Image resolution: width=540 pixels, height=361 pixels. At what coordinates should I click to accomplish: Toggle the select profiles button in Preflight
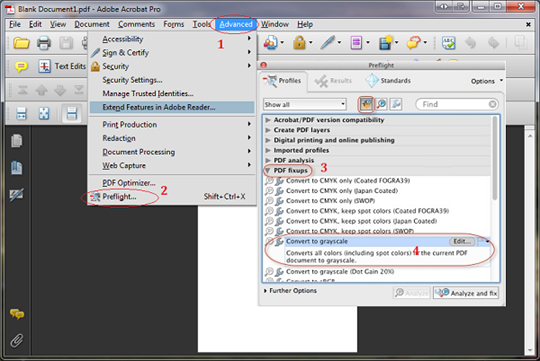pyautogui.click(x=366, y=104)
